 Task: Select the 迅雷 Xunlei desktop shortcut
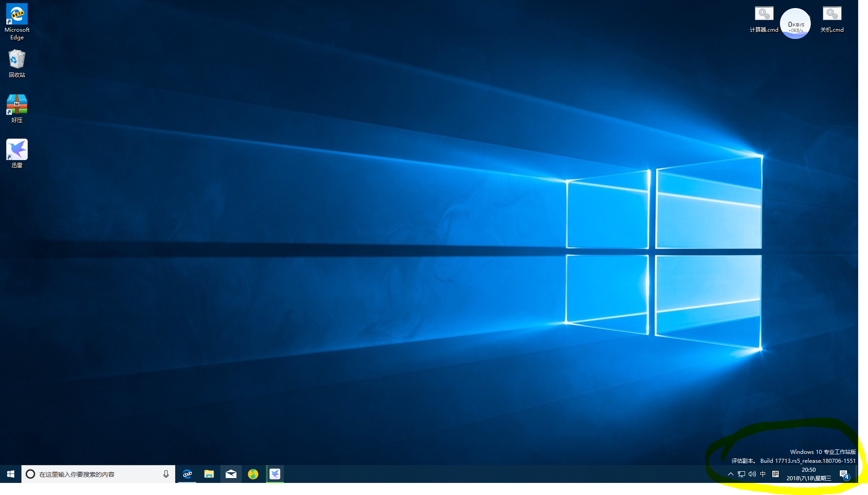click(x=17, y=153)
